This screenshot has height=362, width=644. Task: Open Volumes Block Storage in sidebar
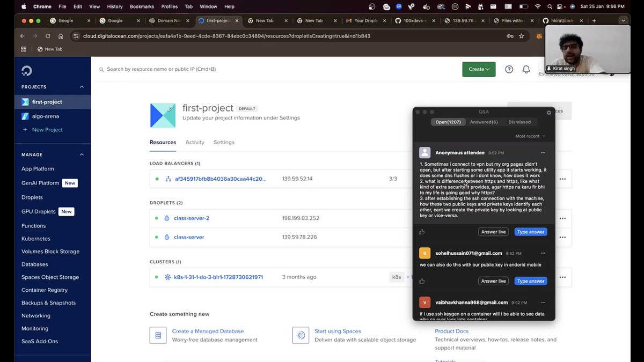pos(50,252)
